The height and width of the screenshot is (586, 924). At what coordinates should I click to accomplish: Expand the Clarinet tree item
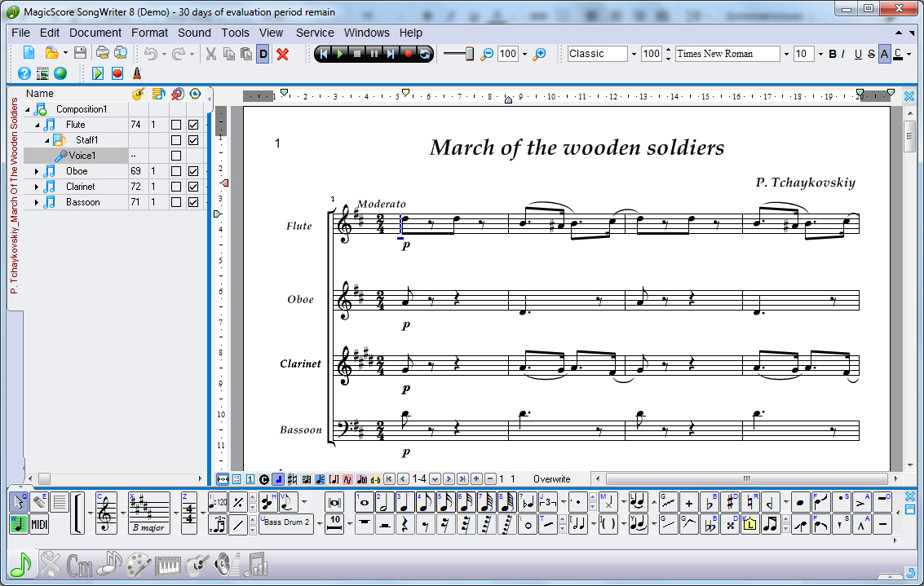[37, 187]
